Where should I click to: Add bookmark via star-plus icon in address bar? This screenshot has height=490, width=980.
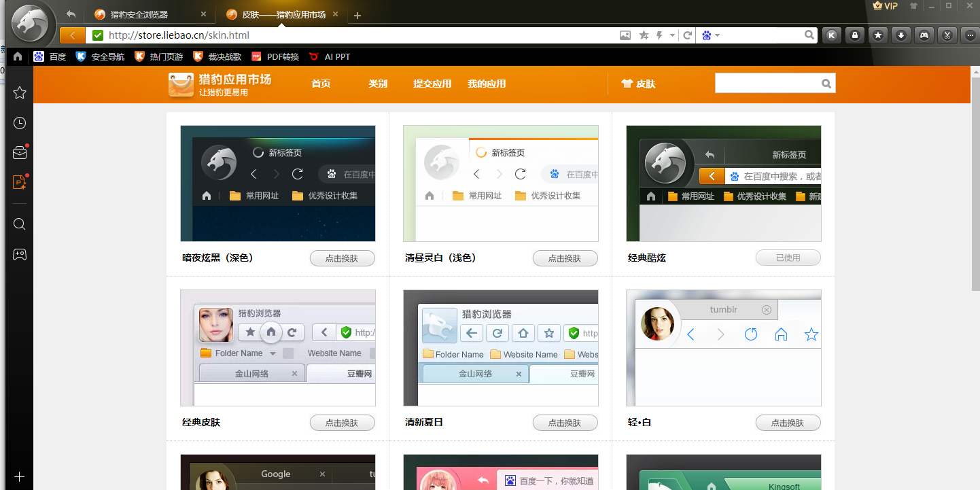click(x=644, y=35)
